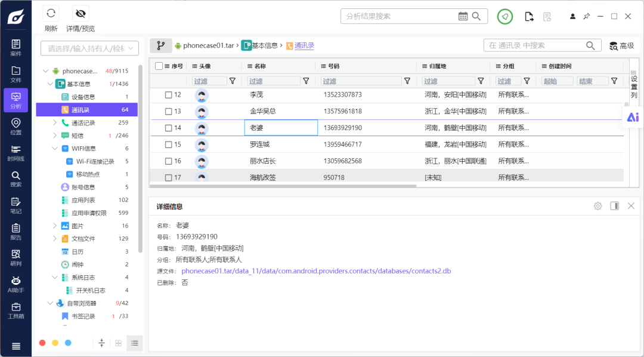The width and height of the screenshot is (644, 357).
Task: Click the branch tree view icon
Action: pos(160,45)
